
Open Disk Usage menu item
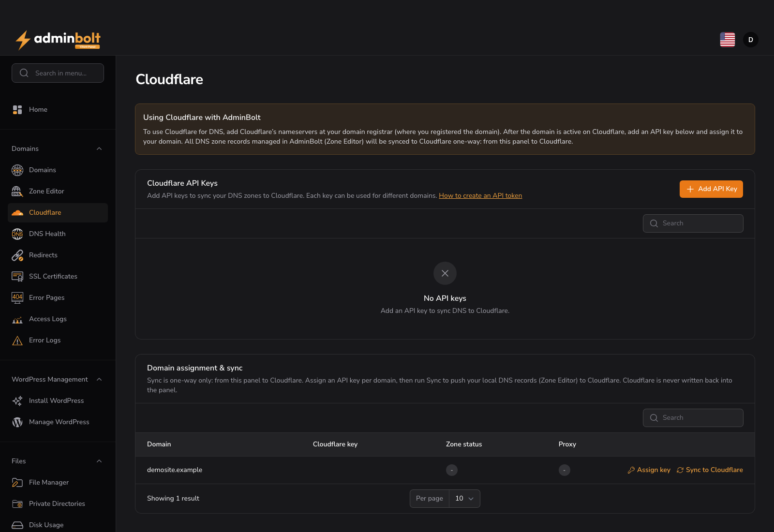[58, 525]
